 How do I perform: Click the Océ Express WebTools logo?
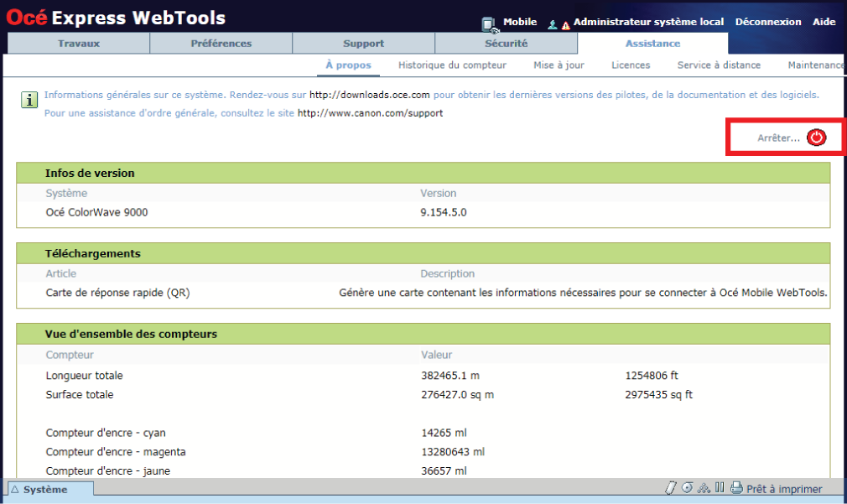click(116, 18)
